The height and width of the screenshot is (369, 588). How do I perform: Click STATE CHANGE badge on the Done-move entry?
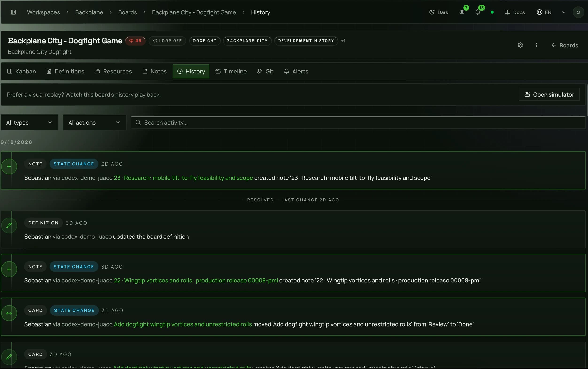pyautogui.click(x=74, y=310)
